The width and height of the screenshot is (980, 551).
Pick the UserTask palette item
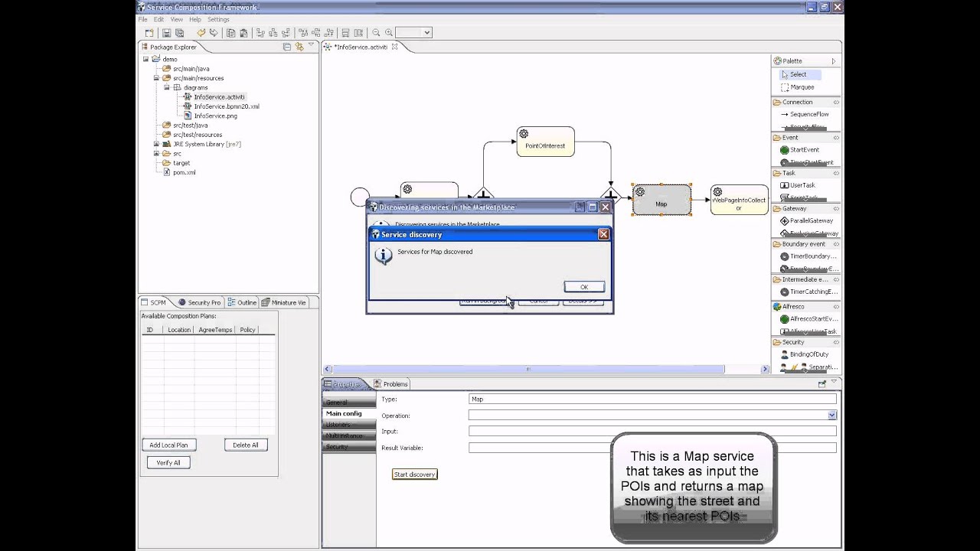pos(798,185)
